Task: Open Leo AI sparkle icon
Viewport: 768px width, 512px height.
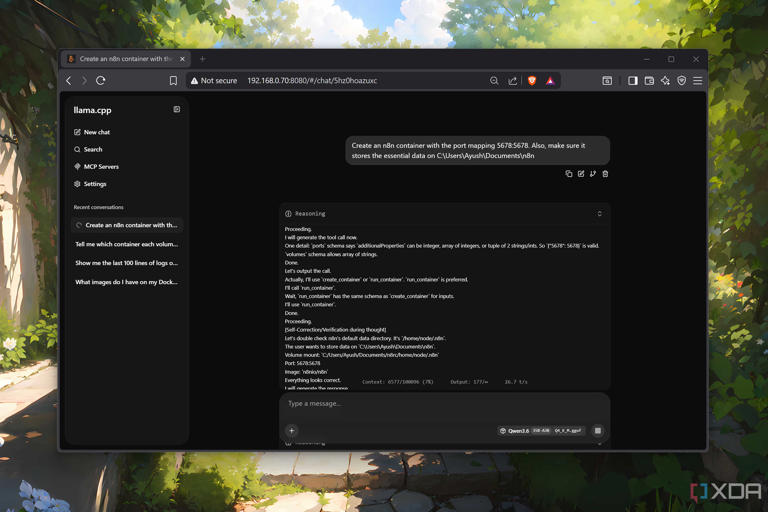Action: 665,80
